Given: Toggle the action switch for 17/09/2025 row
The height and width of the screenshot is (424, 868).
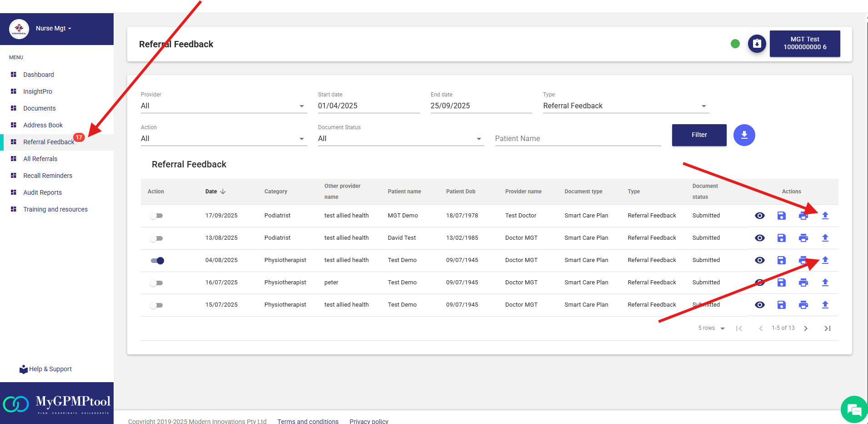Looking at the screenshot, I should pos(156,216).
